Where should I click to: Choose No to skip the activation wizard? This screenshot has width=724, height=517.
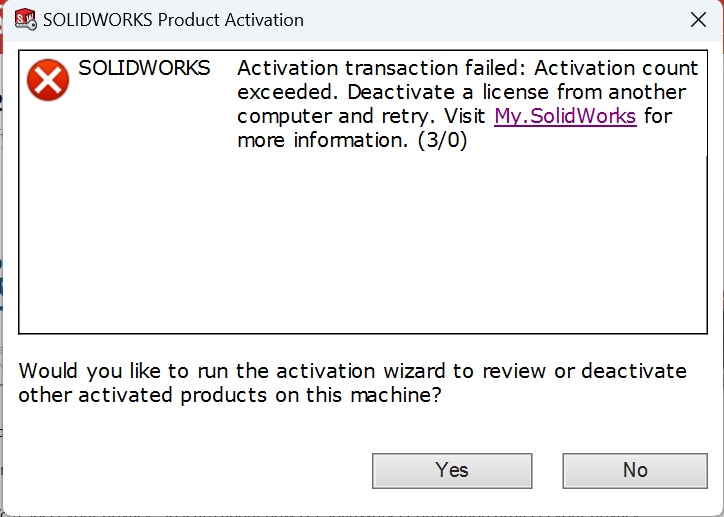[635, 470]
